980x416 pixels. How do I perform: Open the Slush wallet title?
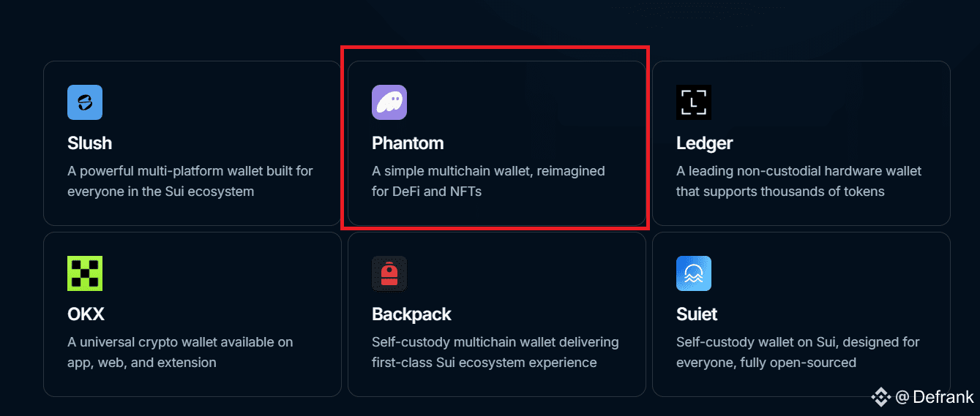click(x=89, y=143)
